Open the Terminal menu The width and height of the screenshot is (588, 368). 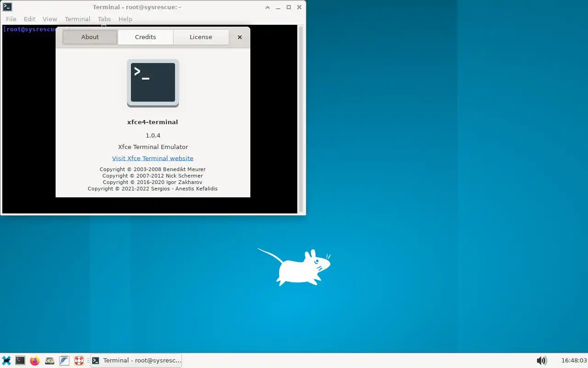tap(77, 19)
